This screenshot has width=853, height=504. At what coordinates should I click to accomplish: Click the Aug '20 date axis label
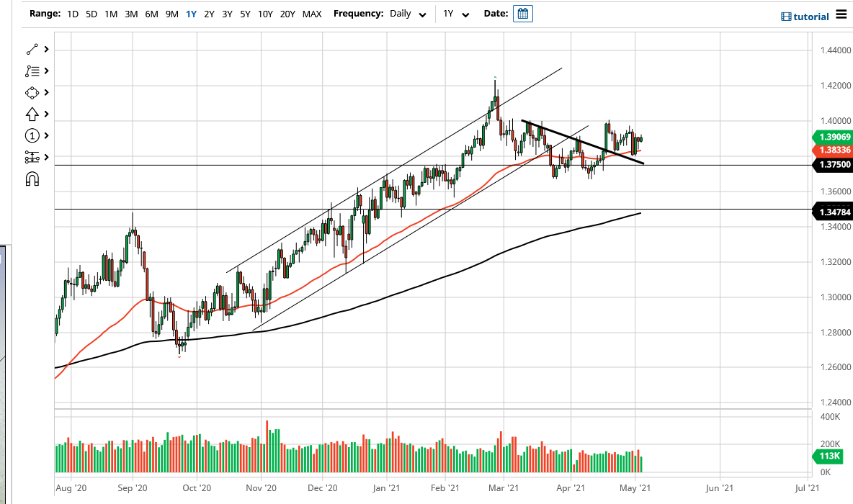pos(71,488)
